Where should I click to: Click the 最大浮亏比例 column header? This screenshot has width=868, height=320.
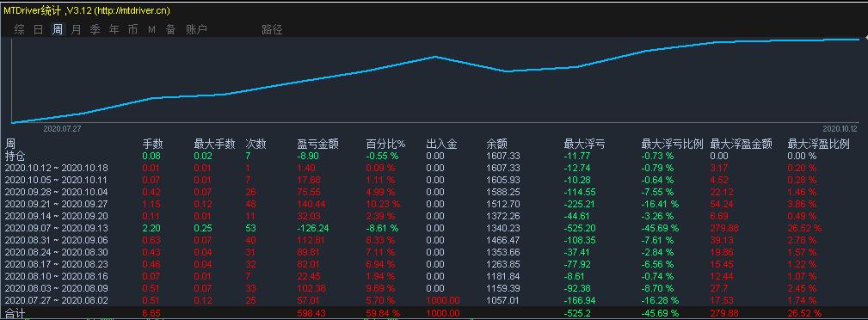672,145
